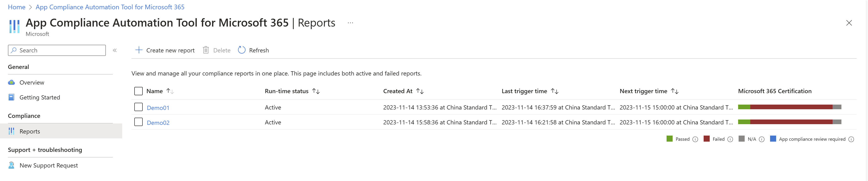This screenshot has width=868, height=181.
Task: Tick the select-all checkbox in Name header
Action: [138, 91]
